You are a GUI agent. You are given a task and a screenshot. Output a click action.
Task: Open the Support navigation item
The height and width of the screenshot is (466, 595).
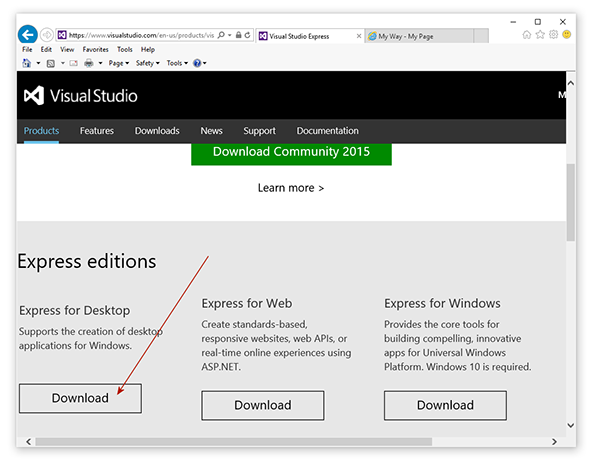pyautogui.click(x=260, y=131)
